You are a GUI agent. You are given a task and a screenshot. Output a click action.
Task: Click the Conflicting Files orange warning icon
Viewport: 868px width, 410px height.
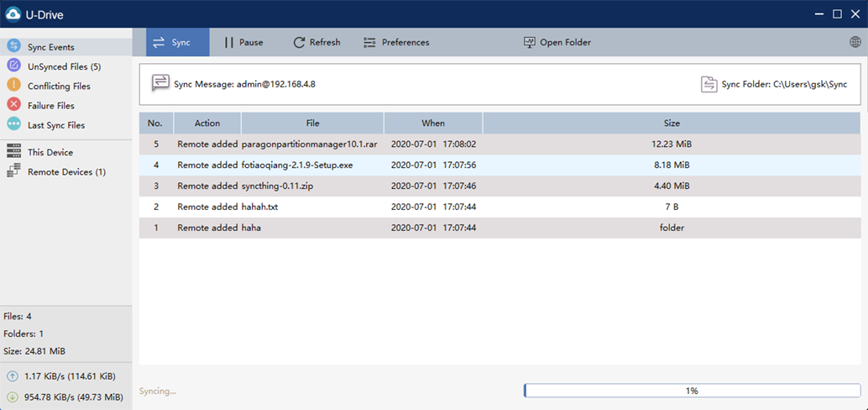[x=13, y=86]
